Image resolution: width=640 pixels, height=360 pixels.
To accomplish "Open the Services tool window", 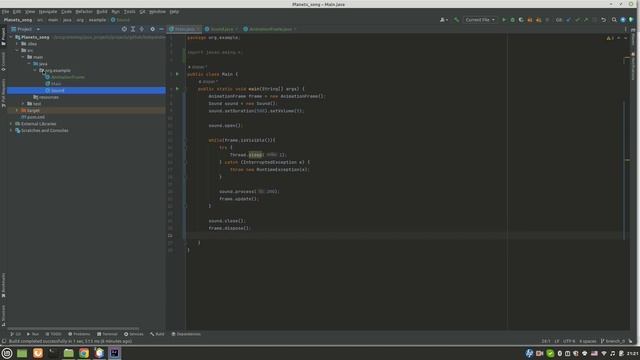I will 133,334.
